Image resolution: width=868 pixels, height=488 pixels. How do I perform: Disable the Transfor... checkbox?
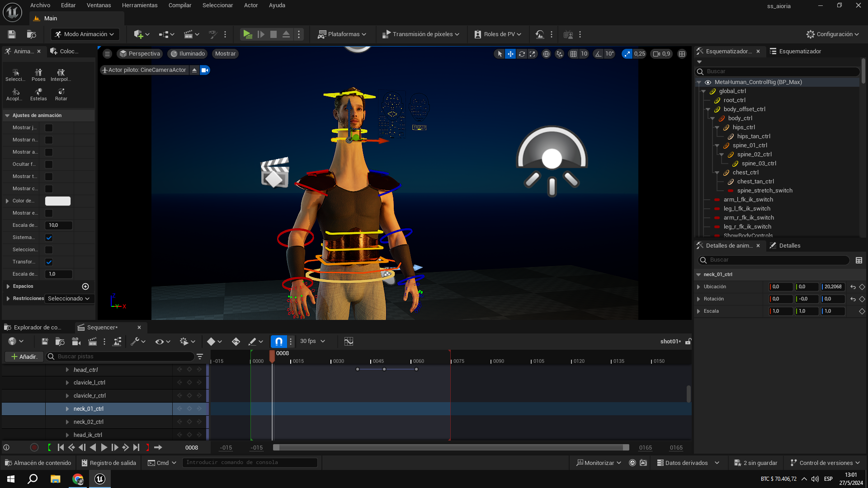(49, 262)
